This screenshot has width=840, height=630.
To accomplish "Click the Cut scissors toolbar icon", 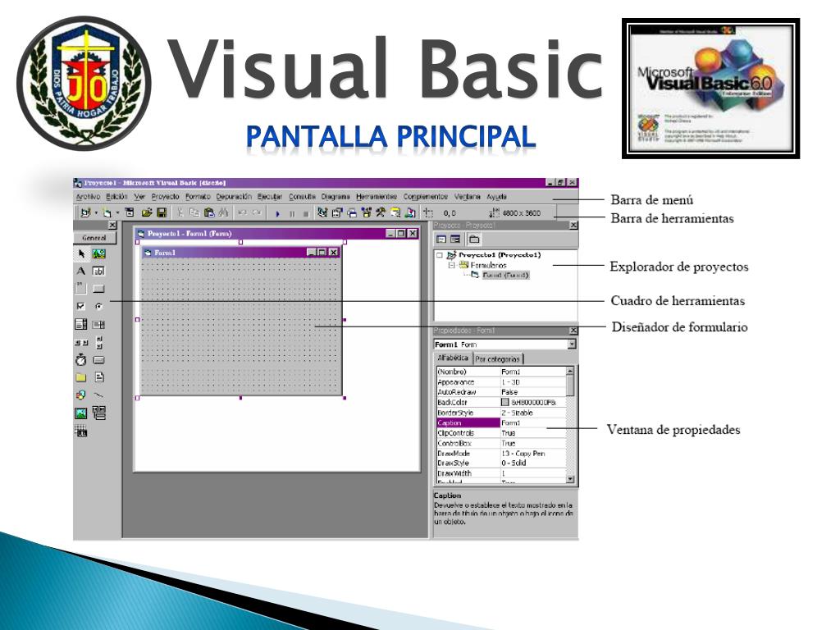I will [180, 212].
